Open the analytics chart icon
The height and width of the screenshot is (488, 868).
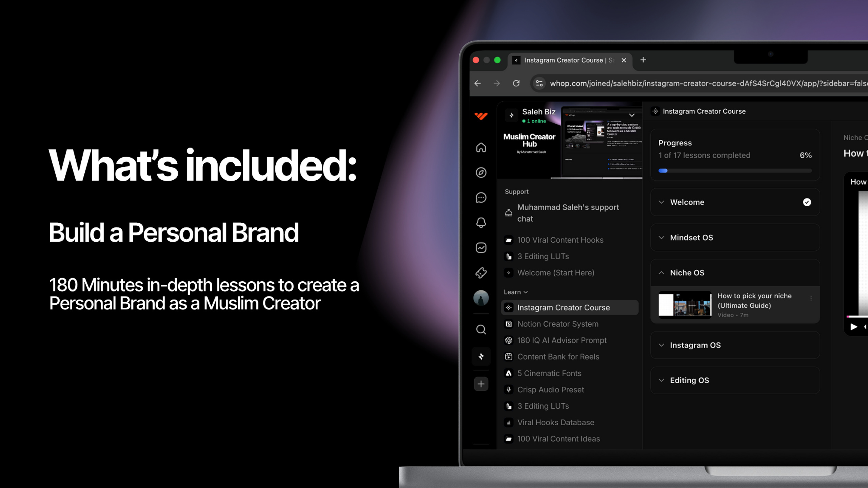481,248
